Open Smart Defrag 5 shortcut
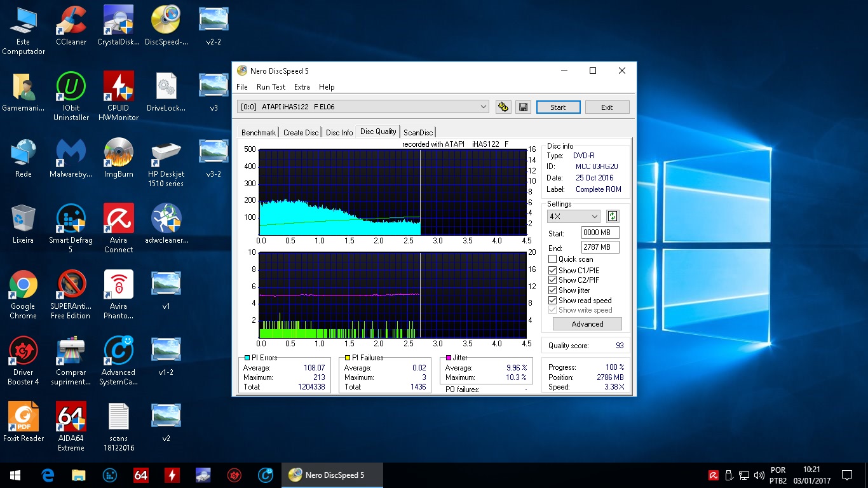868x488 pixels. 71,229
